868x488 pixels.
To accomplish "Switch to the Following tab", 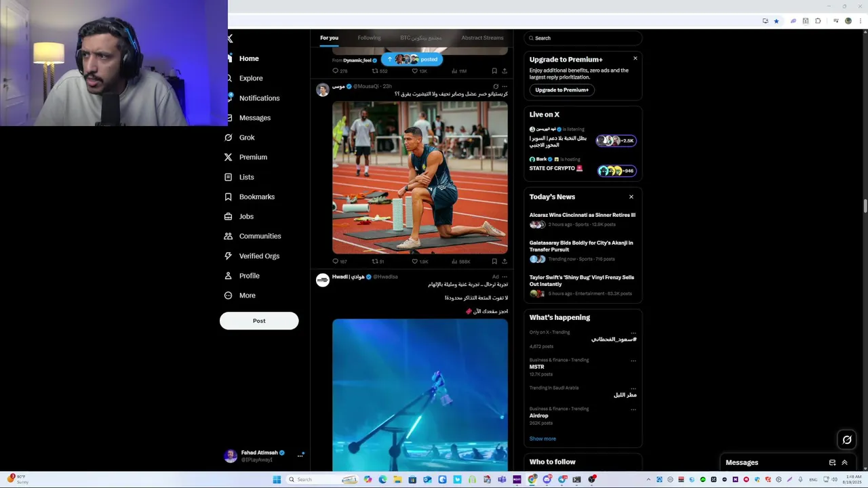I will pos(369,38).
